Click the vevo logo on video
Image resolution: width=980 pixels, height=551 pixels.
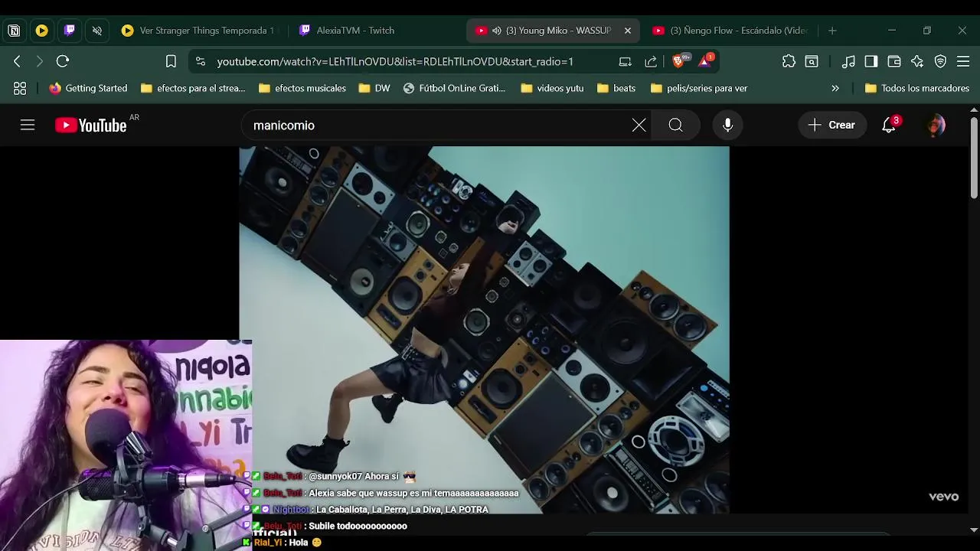[x=943, y=497]
